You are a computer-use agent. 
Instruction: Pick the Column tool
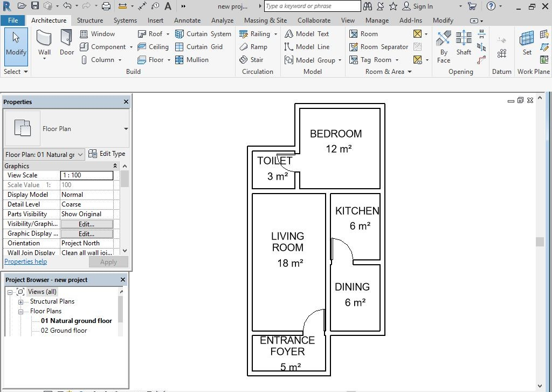(x=97, y=60)
